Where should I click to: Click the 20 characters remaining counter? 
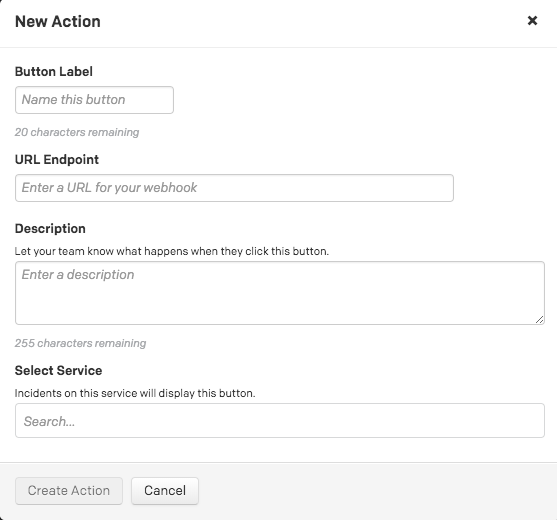[x=77, y=132]
